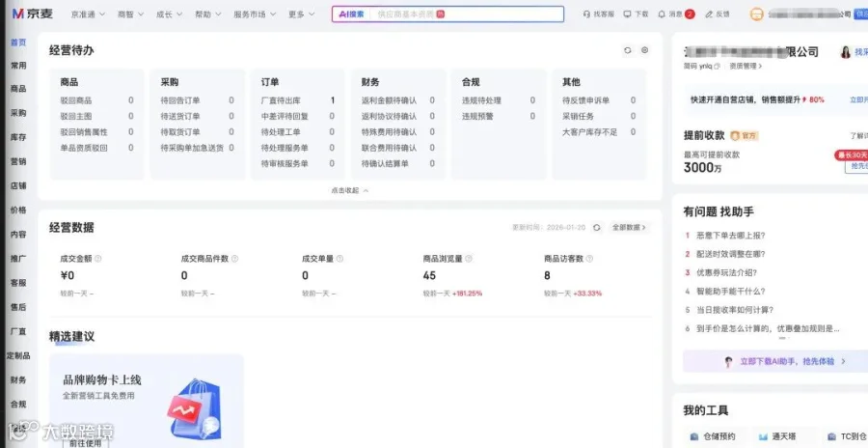868x448 pixels.
Task: Open question 恶意下单去哪上报?
Action: pos(731,235)
